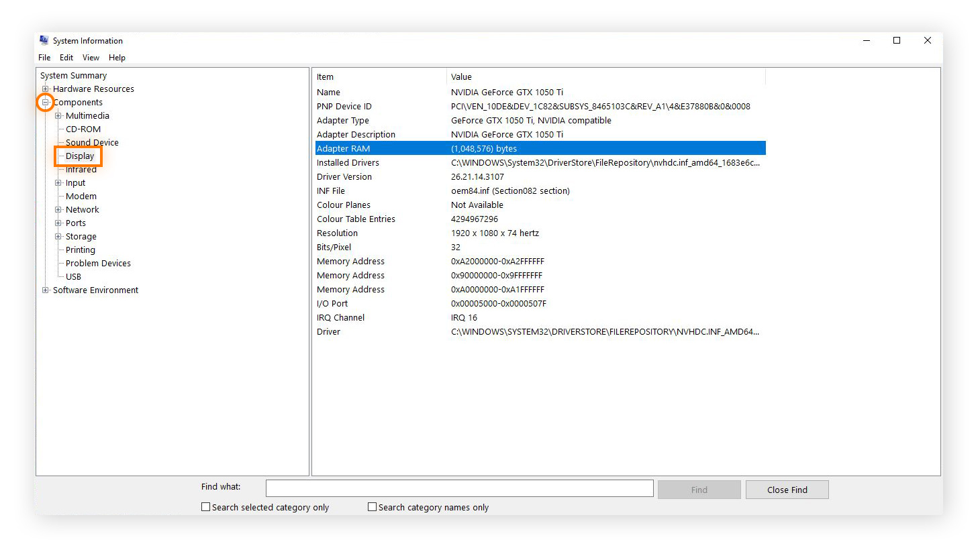Select the Adapter Type row
The width and height of the screenshot is (980, 552).
540,121
